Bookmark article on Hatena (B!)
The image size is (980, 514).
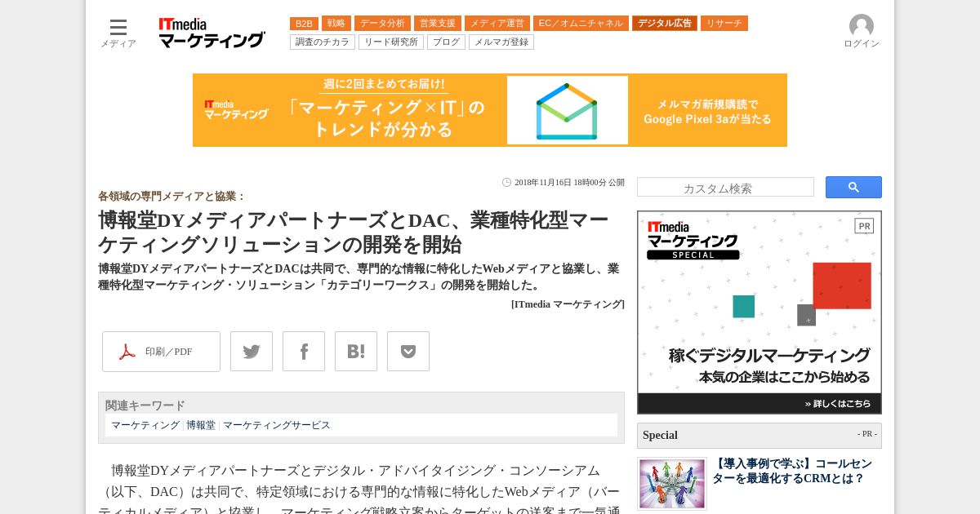click(356, 352)
